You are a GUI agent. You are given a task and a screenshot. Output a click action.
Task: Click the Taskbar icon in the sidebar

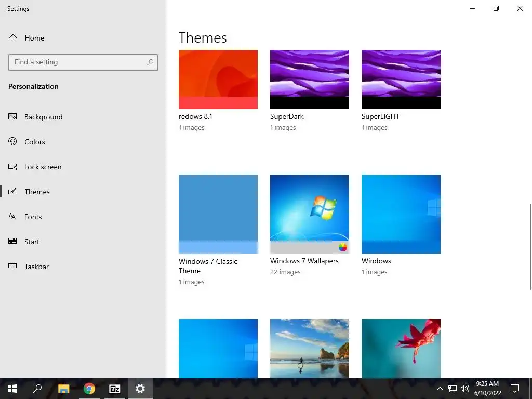[x=12, y=266]
